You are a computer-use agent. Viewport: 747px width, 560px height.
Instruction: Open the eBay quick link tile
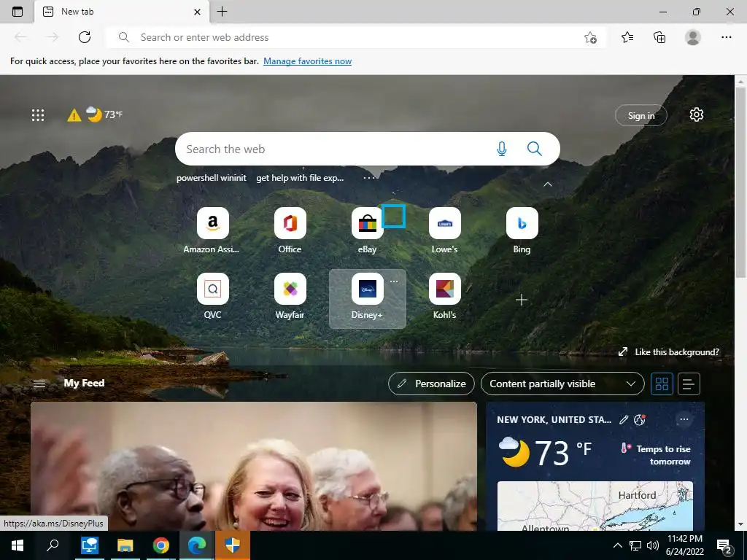[x=368, y=231]
